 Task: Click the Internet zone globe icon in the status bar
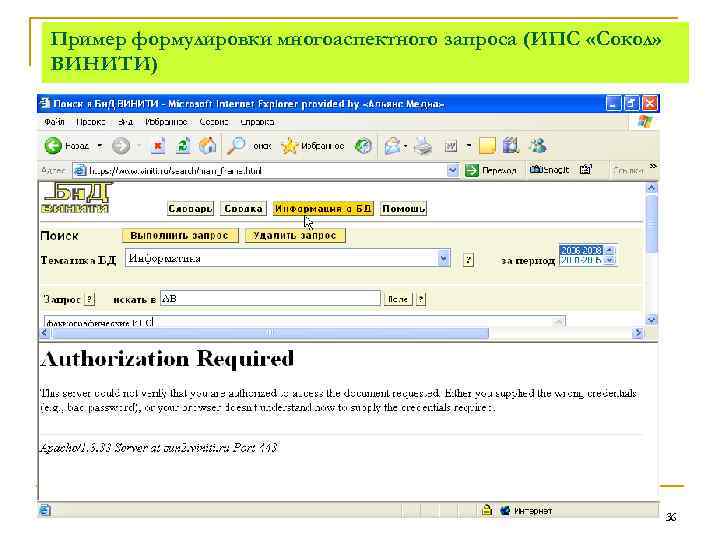(505, 511)
